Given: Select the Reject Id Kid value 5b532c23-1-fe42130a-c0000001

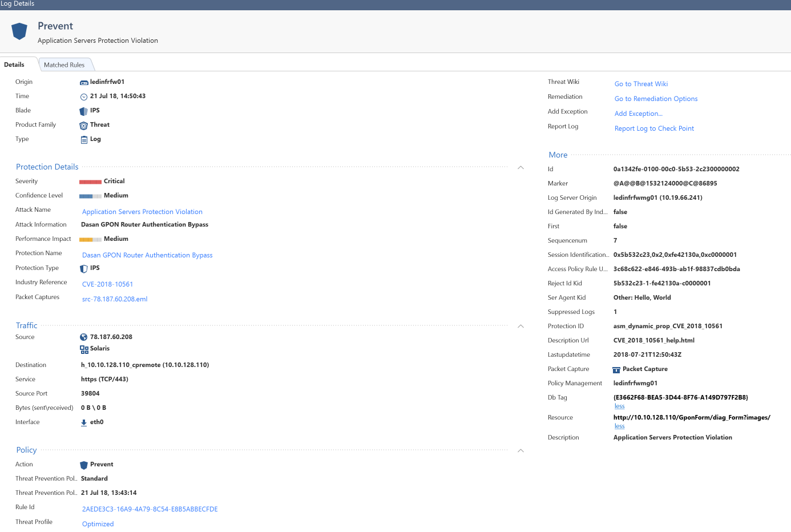Looking at the screenshot, I should (x=662, y=283).
